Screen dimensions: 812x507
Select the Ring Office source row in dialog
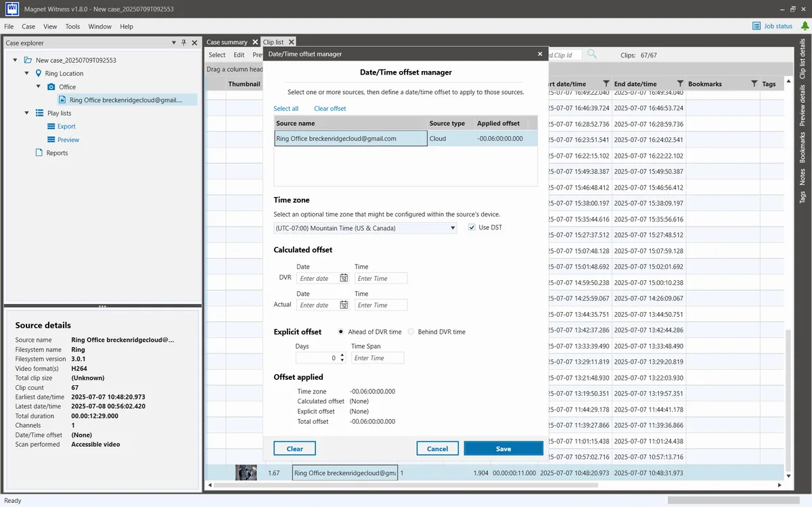[405, 138]
